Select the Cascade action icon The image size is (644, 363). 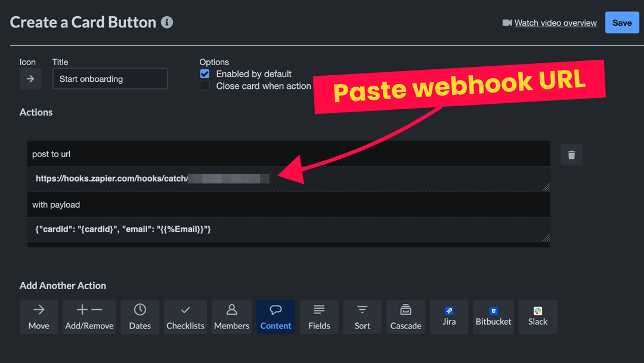405,316
